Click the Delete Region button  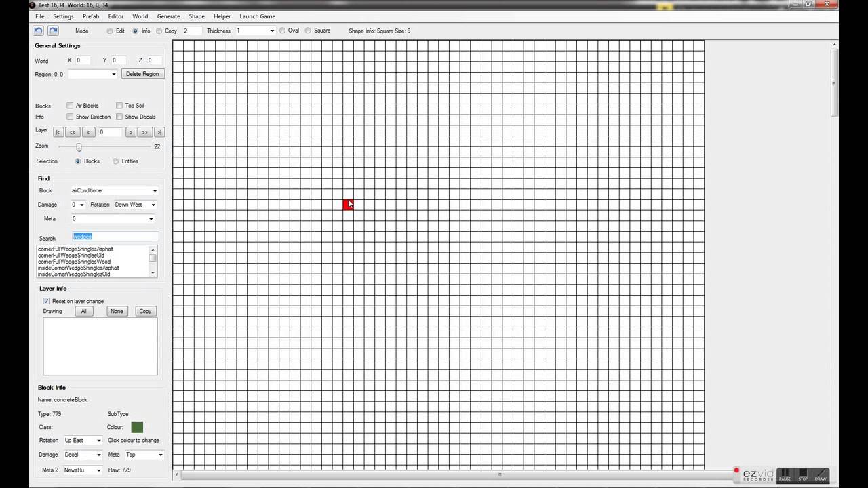tap(142, 74)
